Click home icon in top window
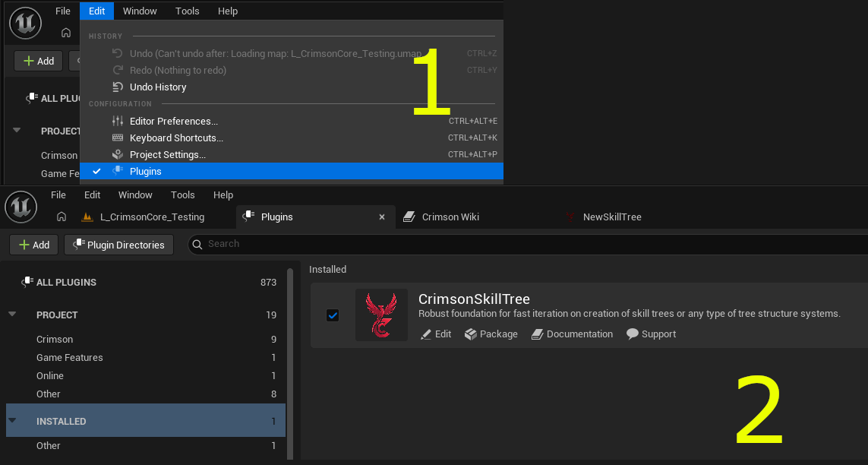The height and width of the screenshot is (465, 868). (x=66, y=33)
